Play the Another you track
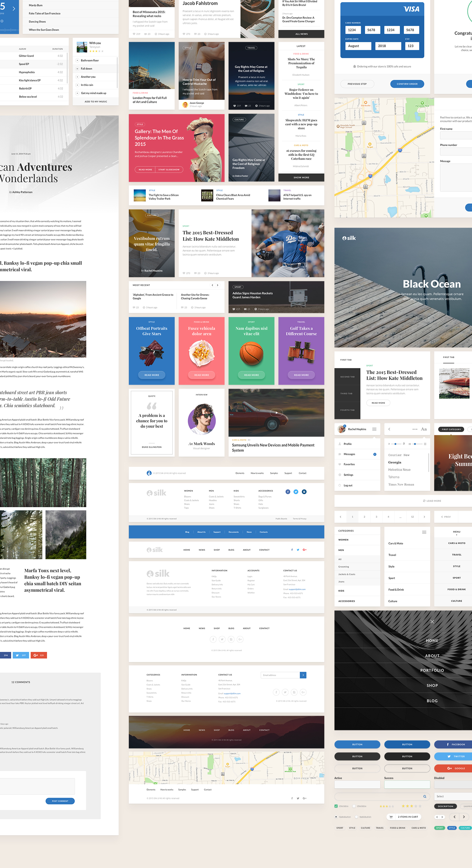 77,77
